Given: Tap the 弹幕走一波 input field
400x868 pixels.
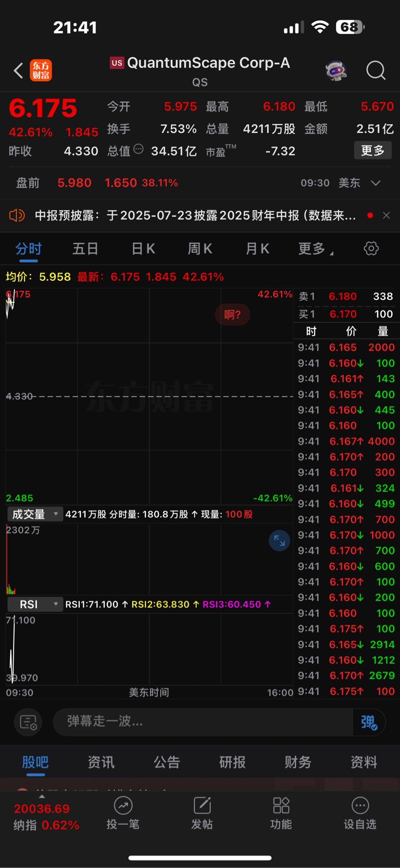Looking at the screenshot, I should 203,722.
